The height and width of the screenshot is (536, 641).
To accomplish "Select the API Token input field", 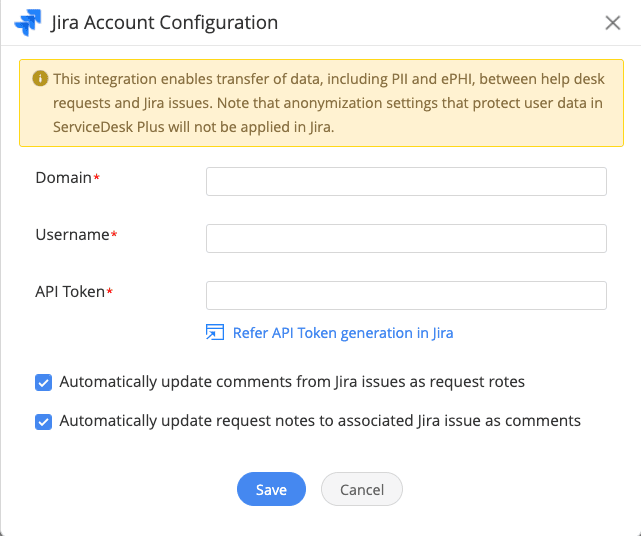I will tap(406, 295).
